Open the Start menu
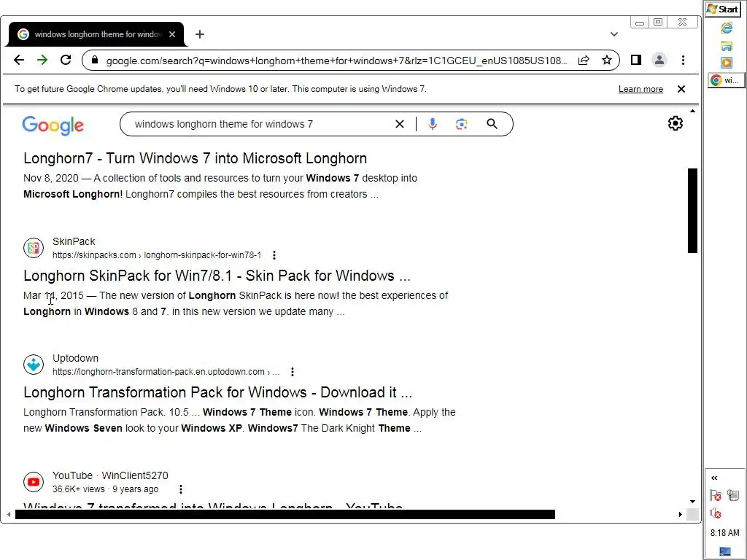This screenshot has width=747, height=560. 723,9
